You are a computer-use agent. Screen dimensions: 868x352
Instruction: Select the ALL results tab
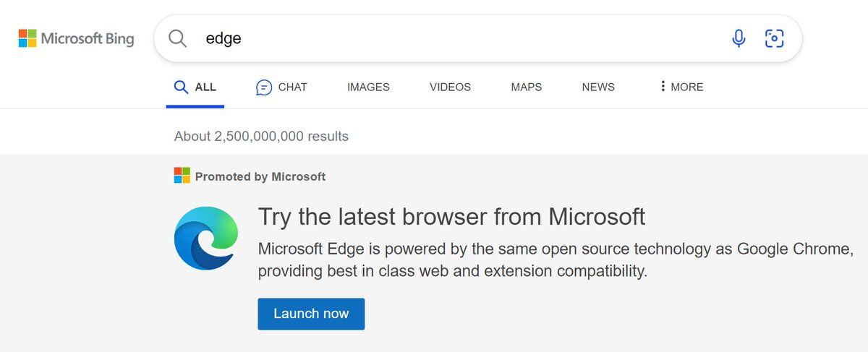click(x=195, y=87)
